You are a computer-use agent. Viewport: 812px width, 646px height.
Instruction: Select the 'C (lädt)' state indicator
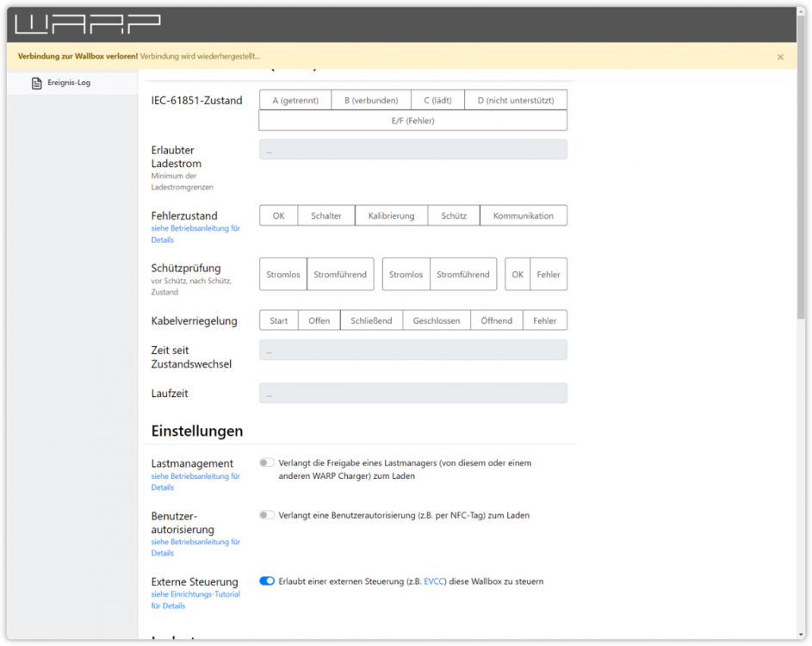(x=437, y=99)
